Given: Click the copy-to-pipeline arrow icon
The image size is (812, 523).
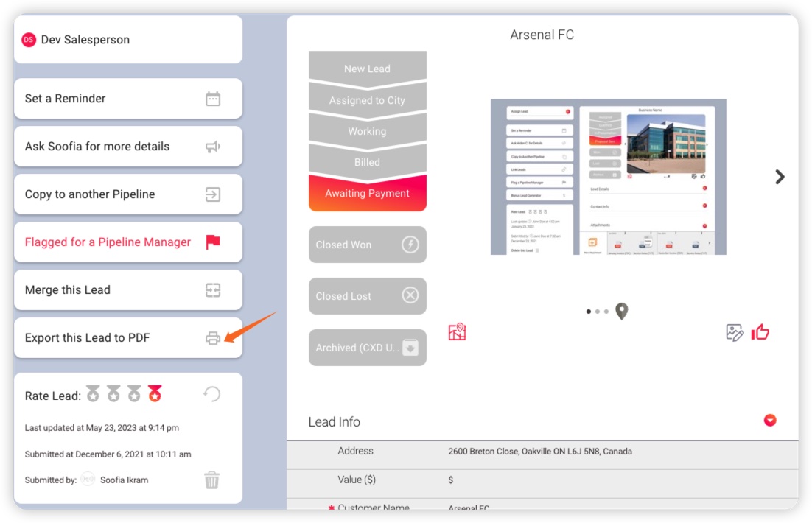Looking at the screenshot, I should pos(213,194).
